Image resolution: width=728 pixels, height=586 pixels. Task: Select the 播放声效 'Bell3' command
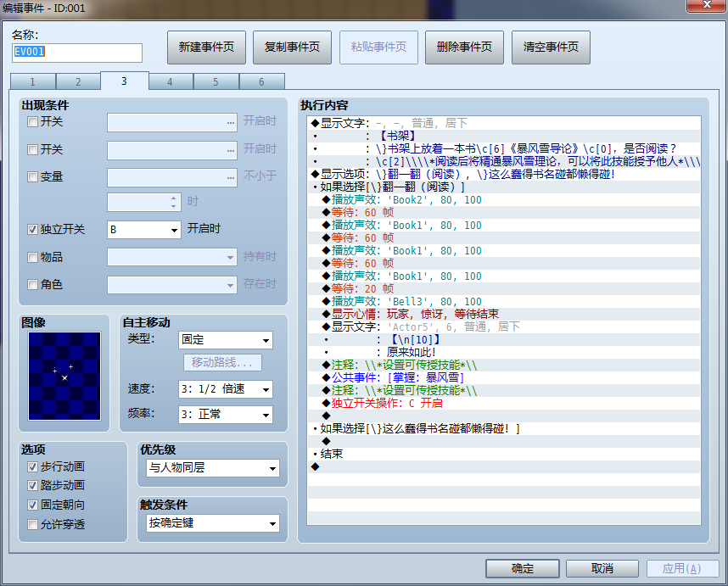(504, 302)
